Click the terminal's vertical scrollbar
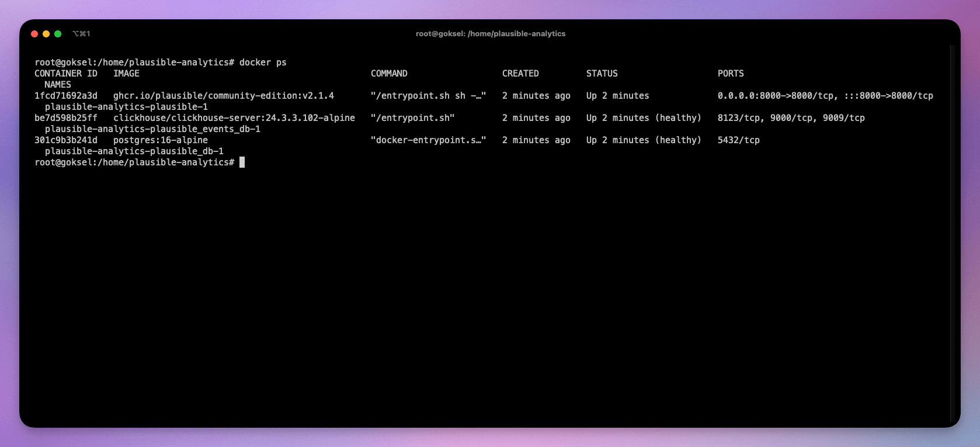Image resolution: width=980 pixels, height=447 pixels. click(x=951, y=234)
